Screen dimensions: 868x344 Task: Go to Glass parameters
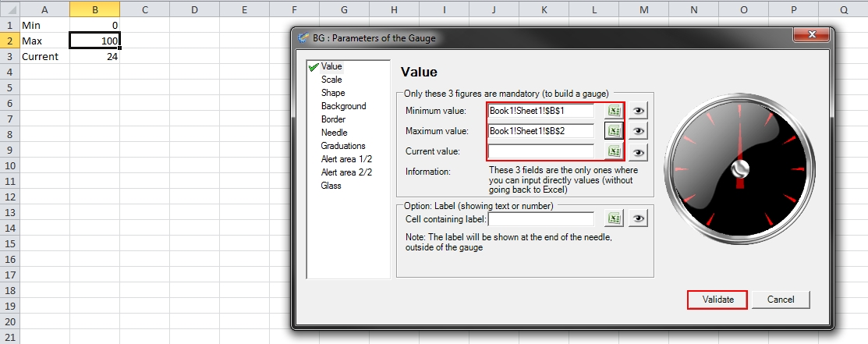click(331, 186)
